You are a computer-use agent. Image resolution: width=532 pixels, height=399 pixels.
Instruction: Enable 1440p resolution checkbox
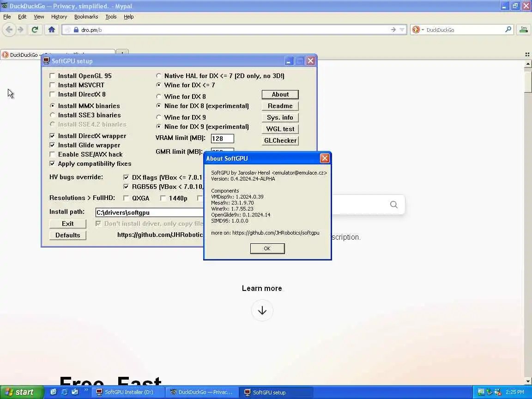[163, 198]
